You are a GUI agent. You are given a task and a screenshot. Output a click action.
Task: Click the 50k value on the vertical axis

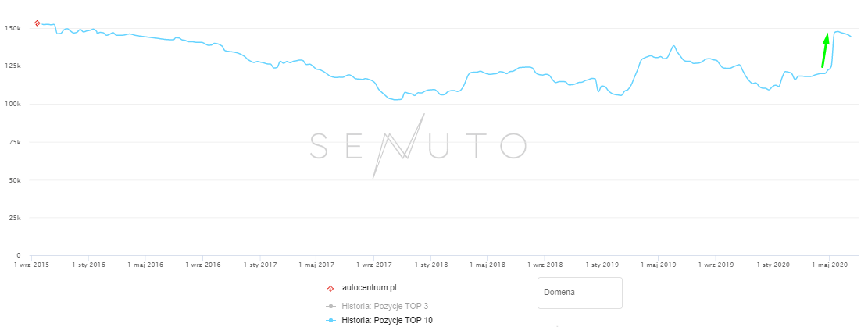[x=13, y=180]
